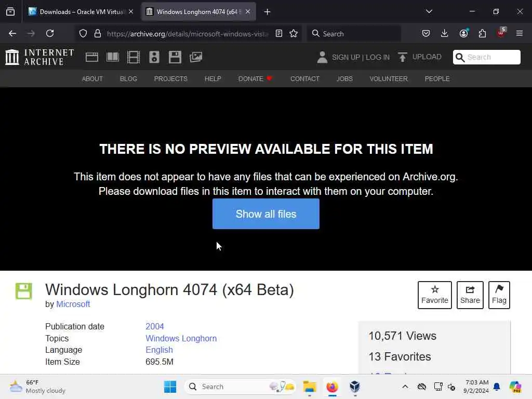
Task: Open Firefox downloads arrow icon
Action: tap(445, 33)
